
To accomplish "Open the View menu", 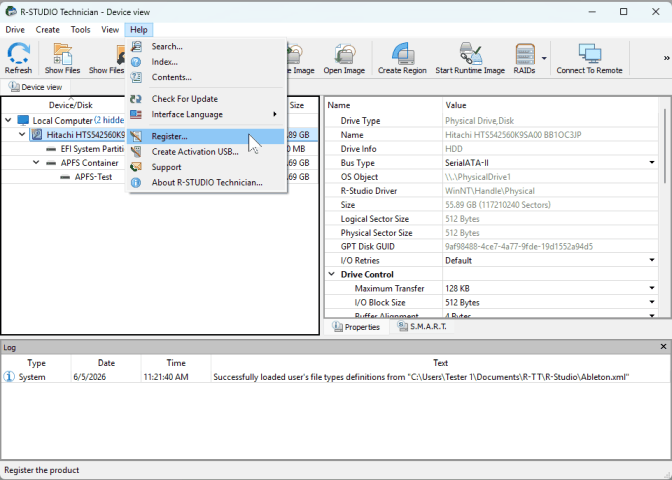I will click(110, 30).
